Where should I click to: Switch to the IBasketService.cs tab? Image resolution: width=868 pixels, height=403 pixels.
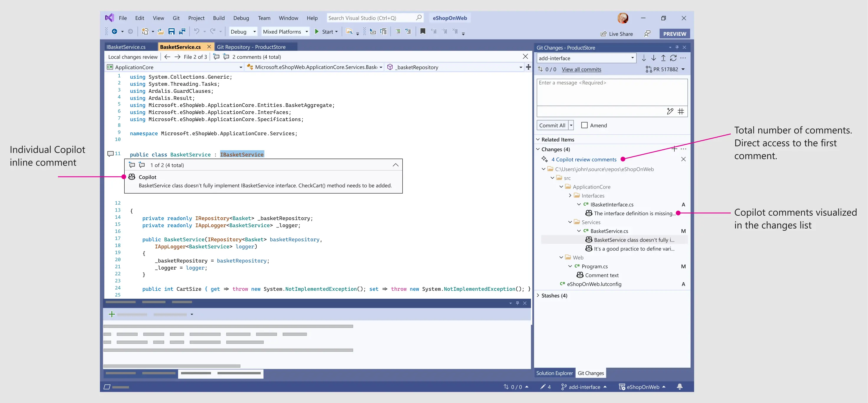(x=126, y=47)
